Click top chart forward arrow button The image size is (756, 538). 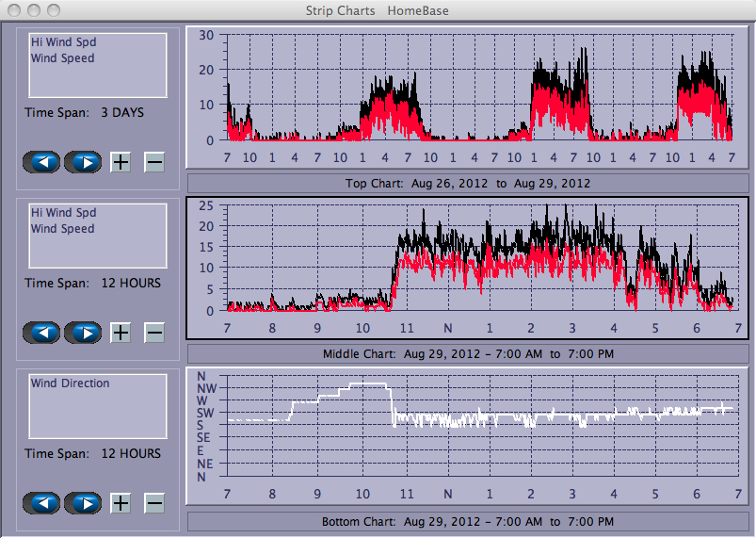click(83, 162)
